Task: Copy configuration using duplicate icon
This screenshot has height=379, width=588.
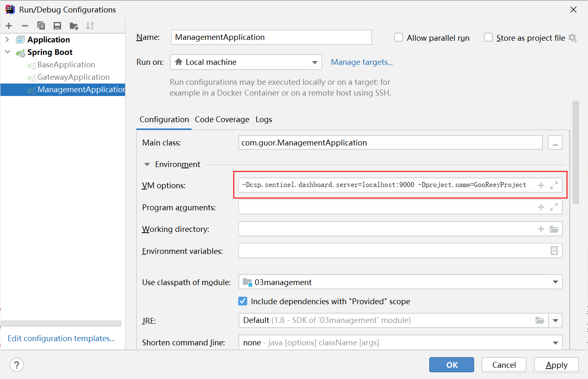Action: pos(41,26)
